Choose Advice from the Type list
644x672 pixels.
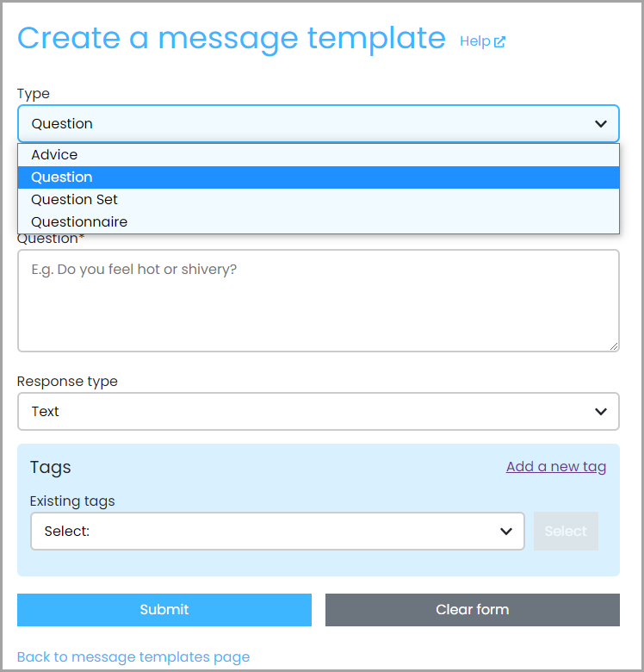point(319,155)
